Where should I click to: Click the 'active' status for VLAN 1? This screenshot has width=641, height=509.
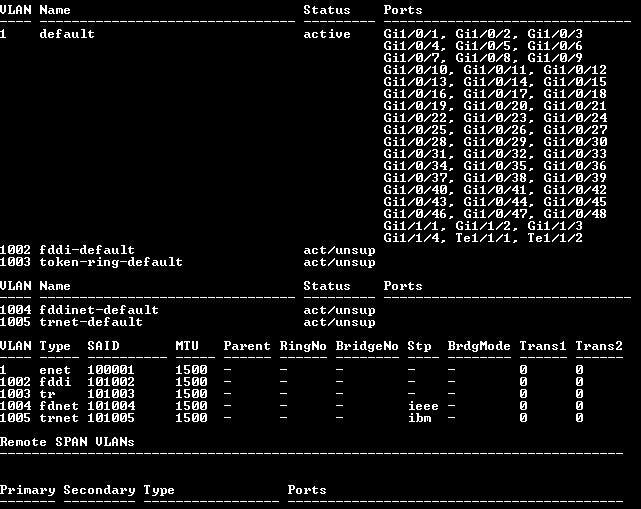327,34
